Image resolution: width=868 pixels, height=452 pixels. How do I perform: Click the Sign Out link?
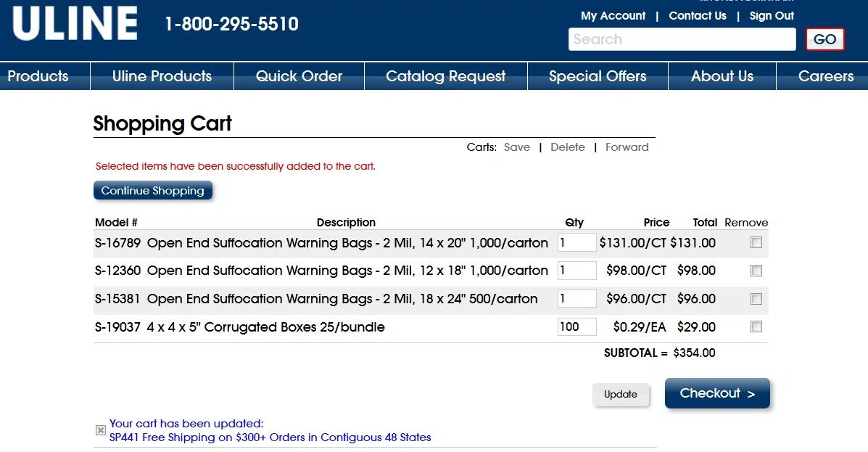click(x=772, y=15)
